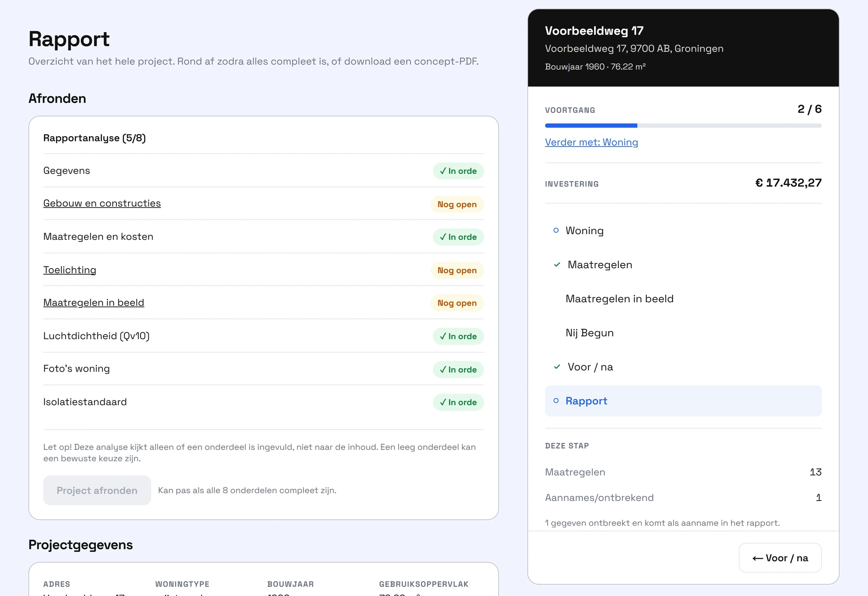Click the green checkmark beside 'Voor / na' step

pos(557,367)
